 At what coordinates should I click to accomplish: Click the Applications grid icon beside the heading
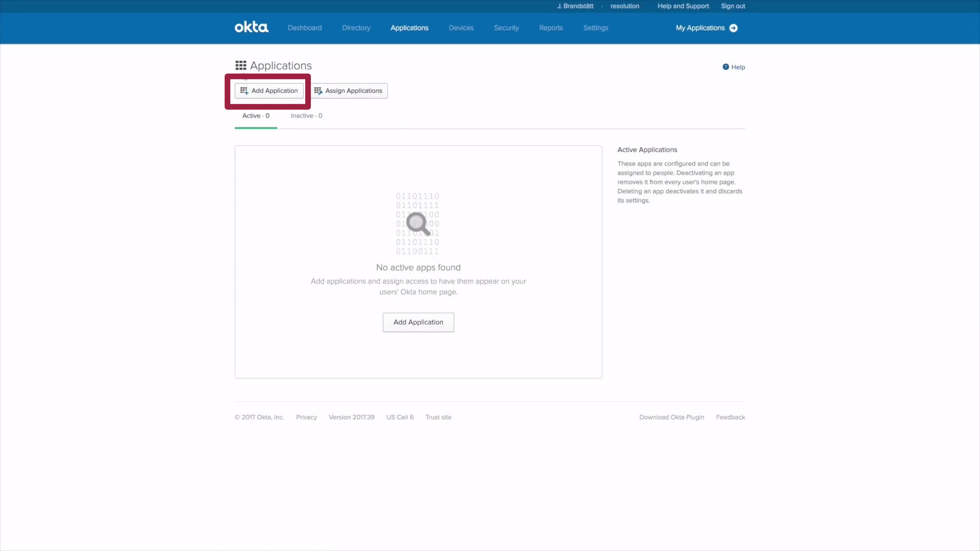tap(241, 65)
